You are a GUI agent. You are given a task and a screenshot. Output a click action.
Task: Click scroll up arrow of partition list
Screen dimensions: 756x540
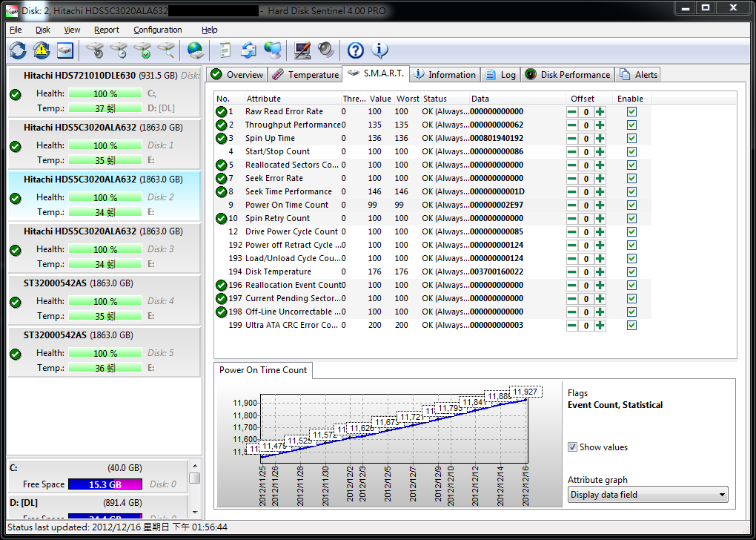pos(195,466)
